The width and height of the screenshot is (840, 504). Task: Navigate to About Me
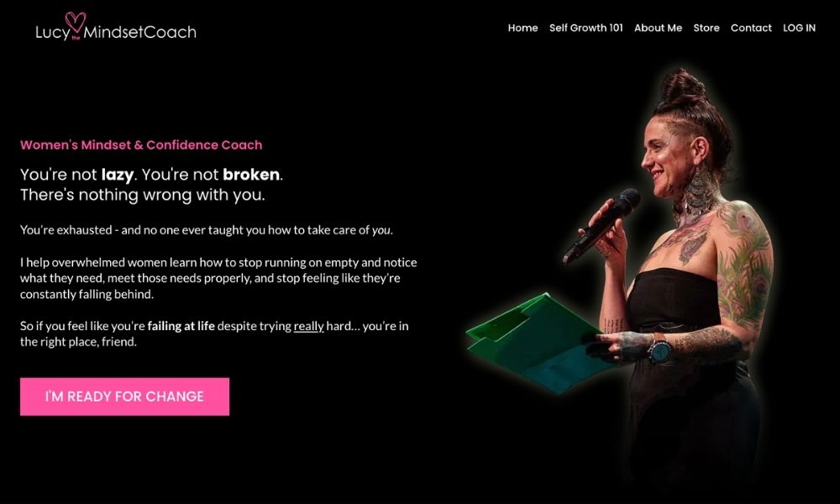point(658,28)
